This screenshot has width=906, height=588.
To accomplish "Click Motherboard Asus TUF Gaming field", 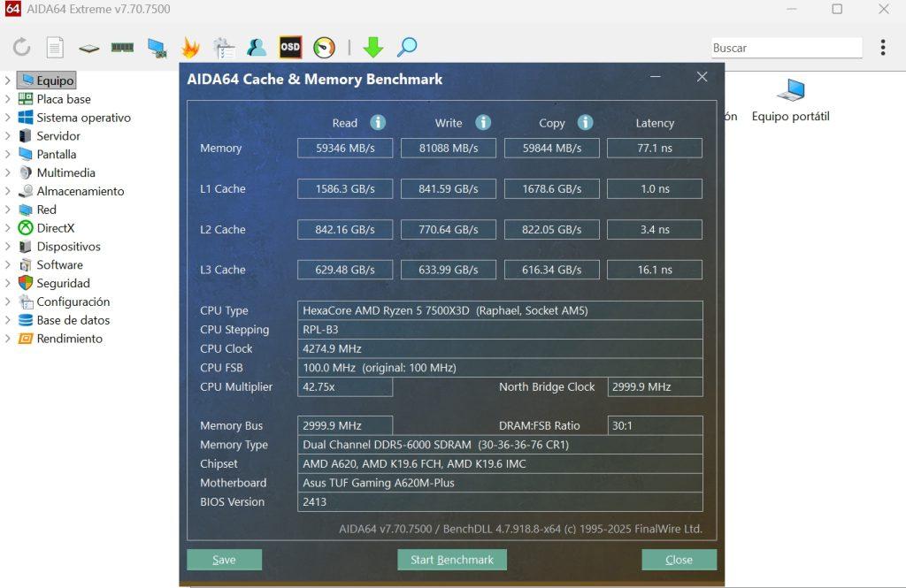I will click(501, 483).
